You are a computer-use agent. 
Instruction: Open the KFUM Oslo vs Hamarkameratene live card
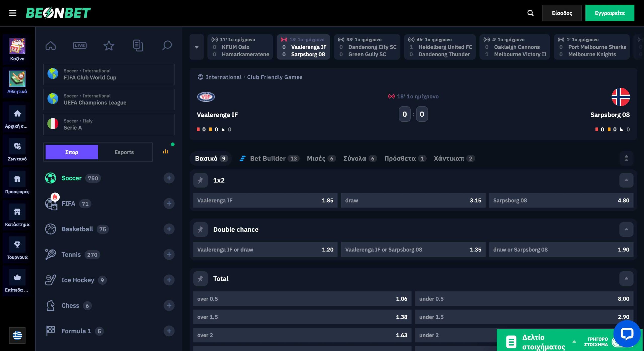point(240,47)
